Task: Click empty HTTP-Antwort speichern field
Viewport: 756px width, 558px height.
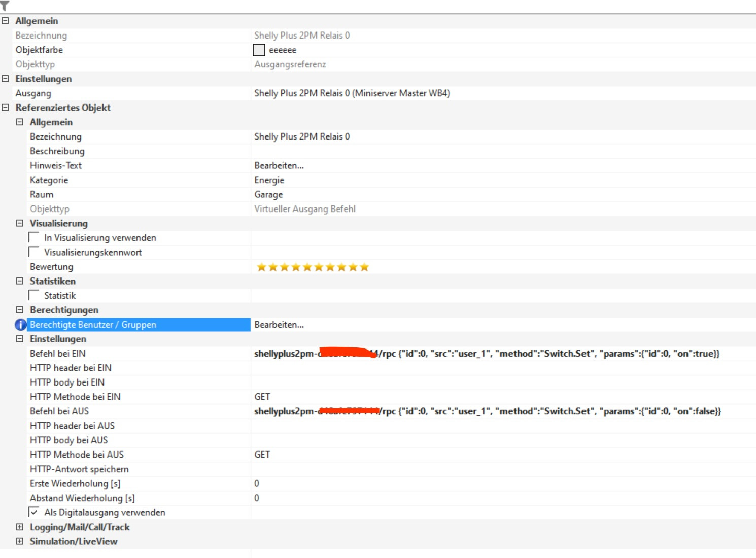Action: (503, 469)
